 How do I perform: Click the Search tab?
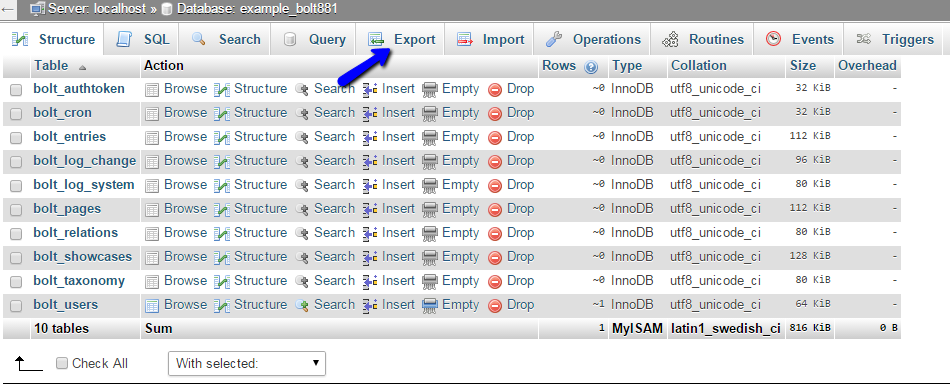click(x=226, y=39)
